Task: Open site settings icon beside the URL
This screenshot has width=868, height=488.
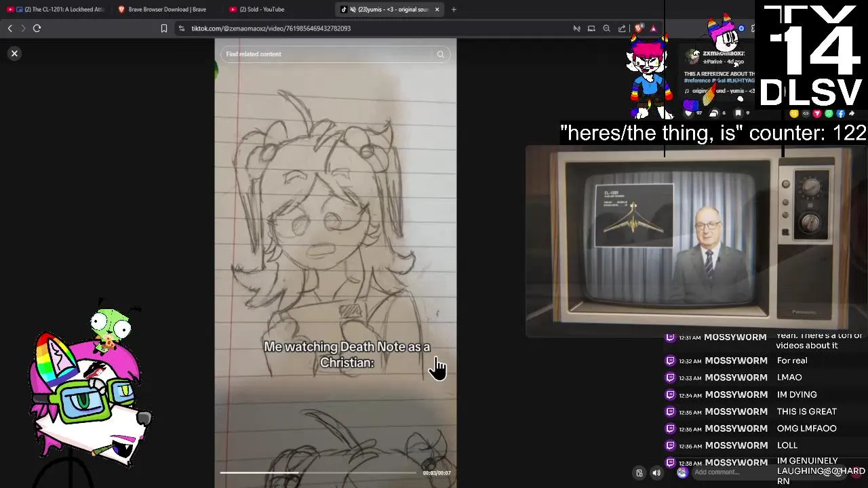Action: click(x=182, y=28)
